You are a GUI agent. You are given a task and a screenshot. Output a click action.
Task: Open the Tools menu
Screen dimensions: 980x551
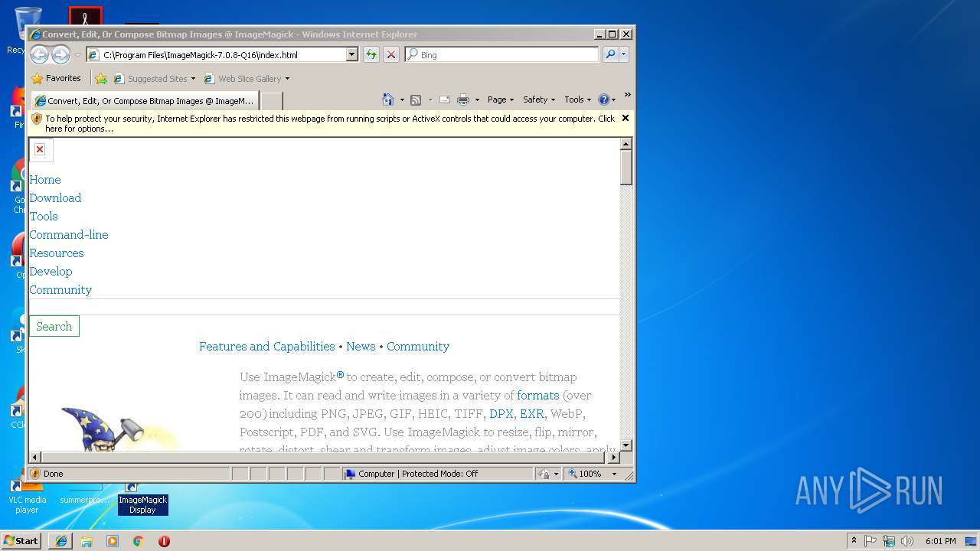[578, 99]
